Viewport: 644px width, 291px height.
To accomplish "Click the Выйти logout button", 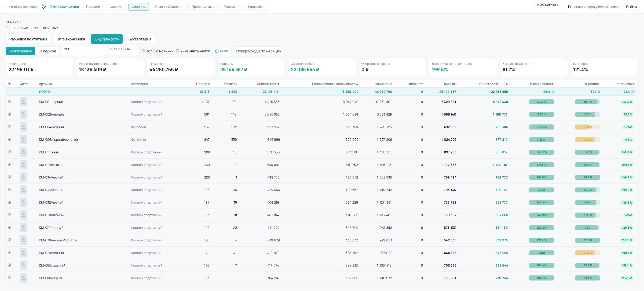I will tap(631, 7).
